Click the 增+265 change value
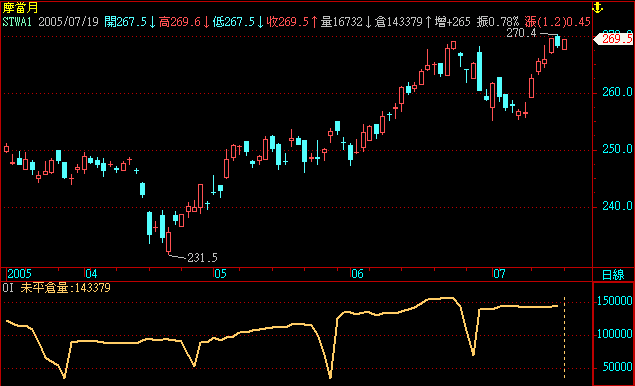This screenshot has height=386, width=635. [453, 22]
